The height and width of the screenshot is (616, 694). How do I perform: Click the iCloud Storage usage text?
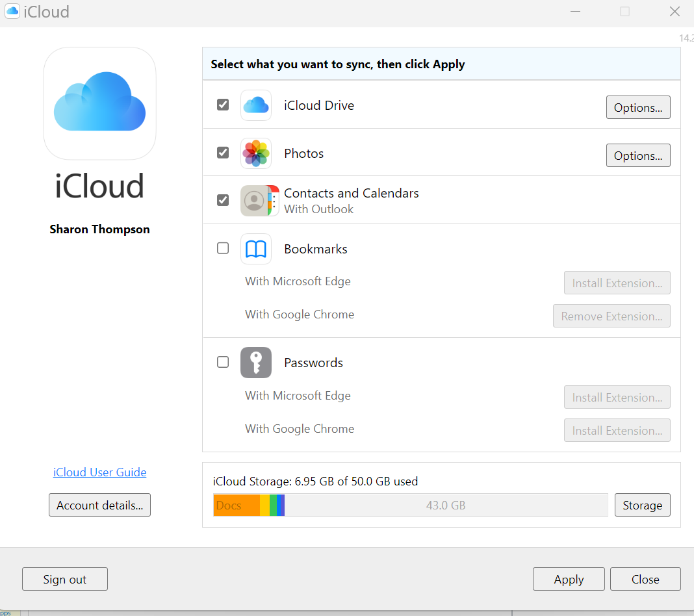[x=315, y=481]
